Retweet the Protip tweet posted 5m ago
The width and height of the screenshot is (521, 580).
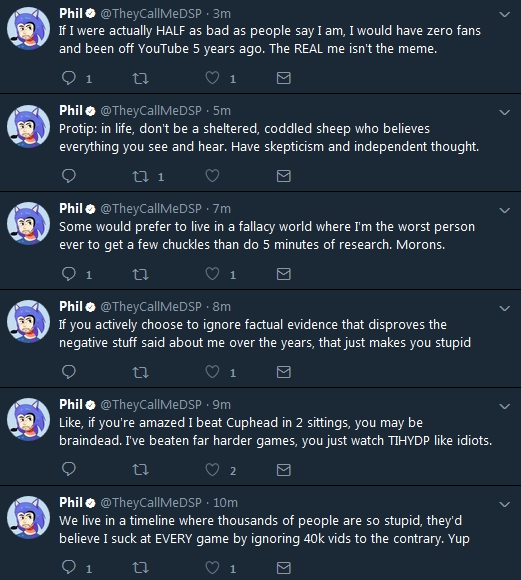click(141, 176)
